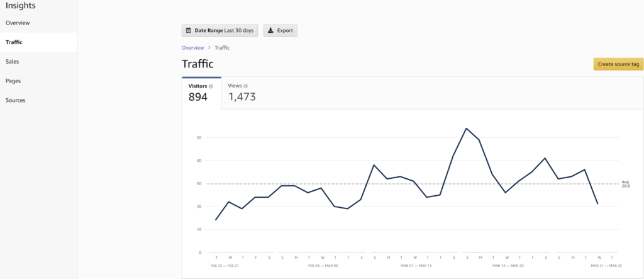The height and width of the screenshot is (279, 644).
Task: Click the Create source tag button
Action: coord(618,64)
